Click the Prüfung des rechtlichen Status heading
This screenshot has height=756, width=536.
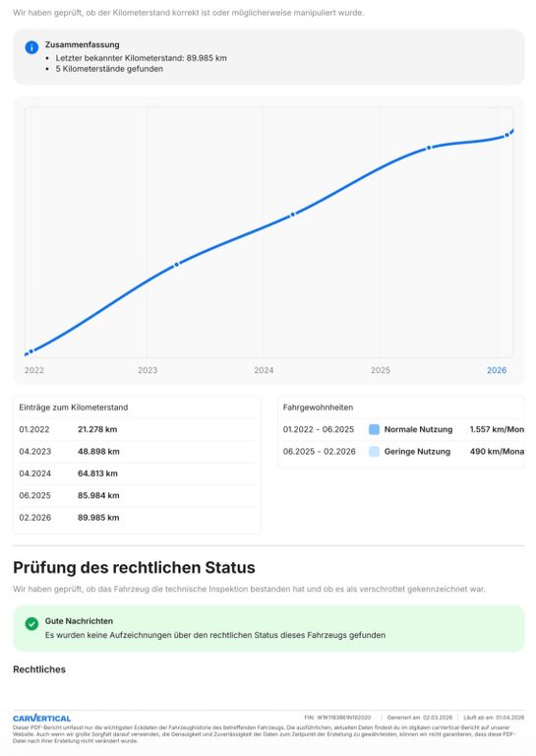(x=134, y=567)
